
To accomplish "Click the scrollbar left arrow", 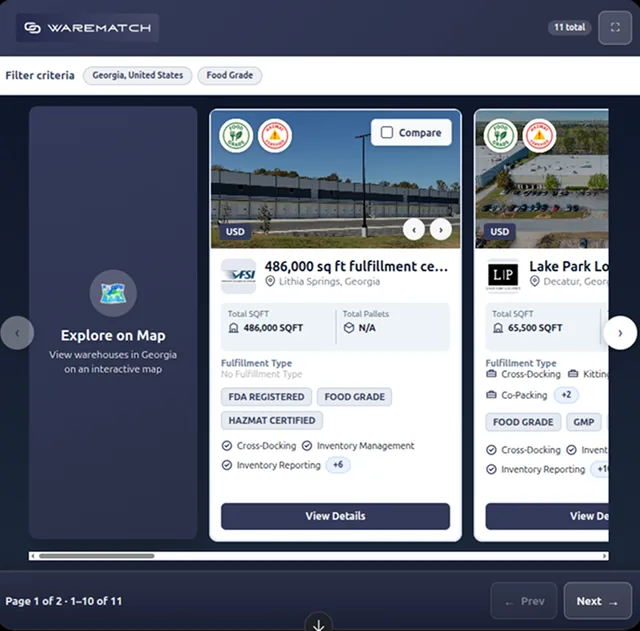I will [x=33, y=556].
